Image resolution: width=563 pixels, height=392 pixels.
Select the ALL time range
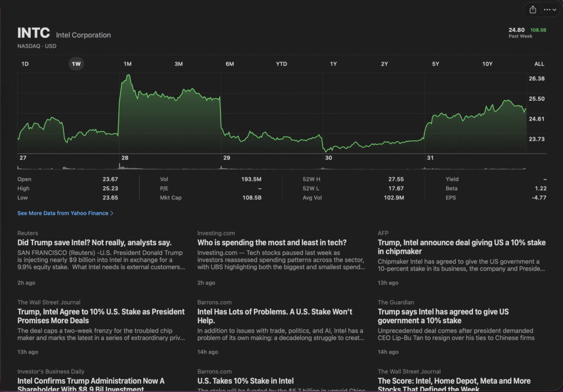tap(539, 64)
